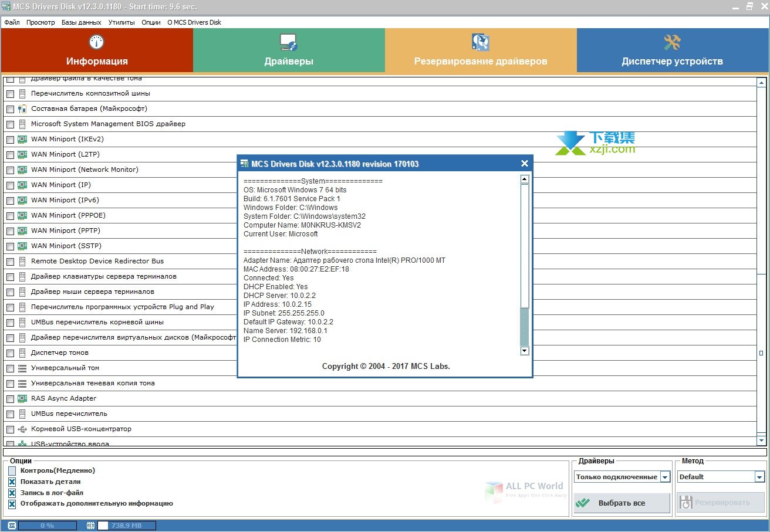Viewport: 770px width, 532px height.
Task: Click network card icon of WAN Miniport (IP)
Action: tap(22, 185)
